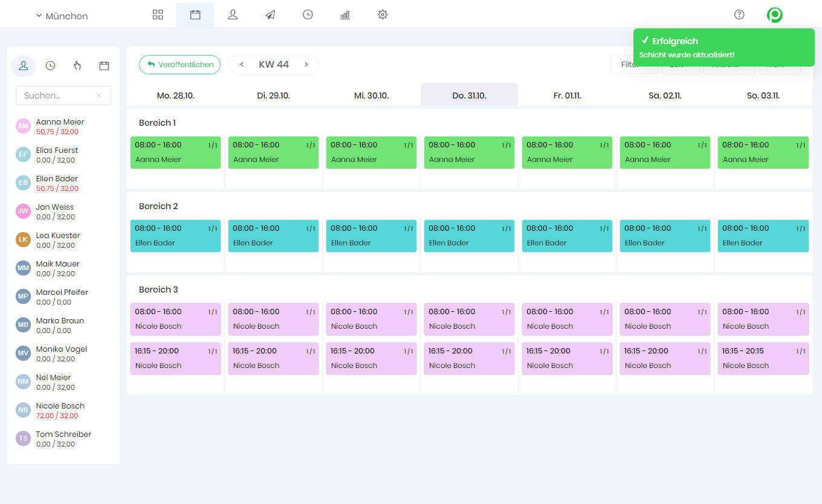
Task: Open settings via gear icon
Action: [x=382, y=14]
